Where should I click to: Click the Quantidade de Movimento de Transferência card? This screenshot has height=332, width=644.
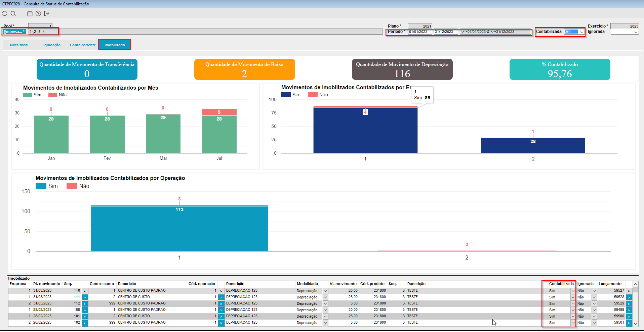(87, 69)
